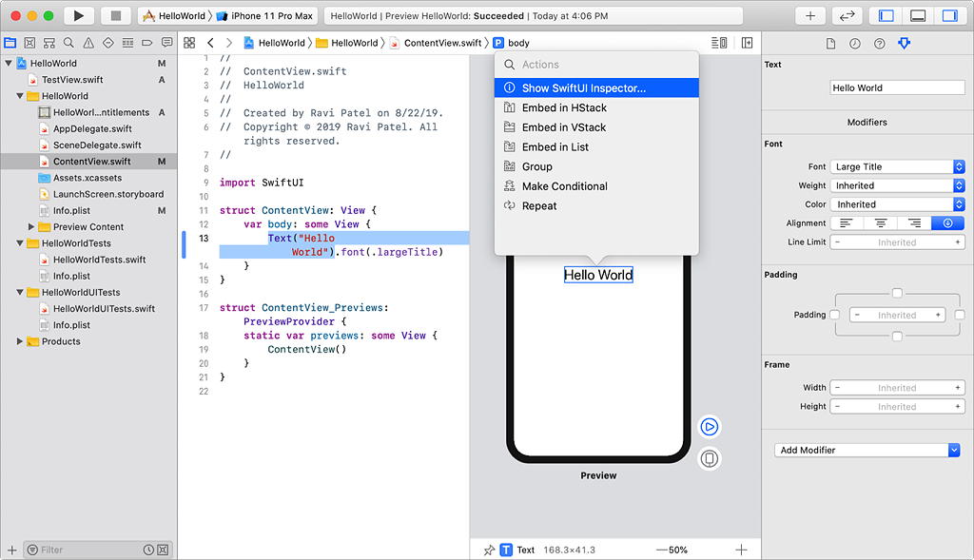
Task: Show the Attributes inspector
Action: (905, 44)
